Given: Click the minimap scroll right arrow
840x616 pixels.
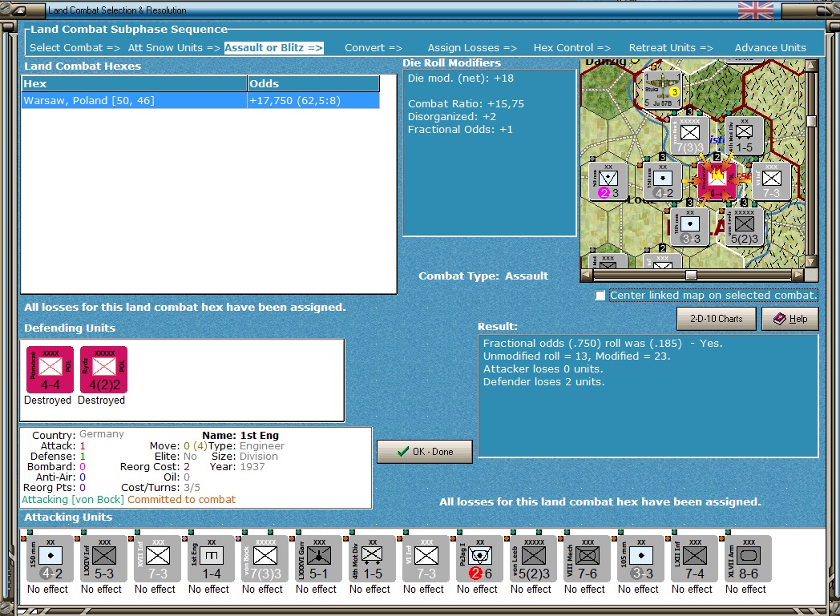Looking at the screenshot, I should 798,275.
